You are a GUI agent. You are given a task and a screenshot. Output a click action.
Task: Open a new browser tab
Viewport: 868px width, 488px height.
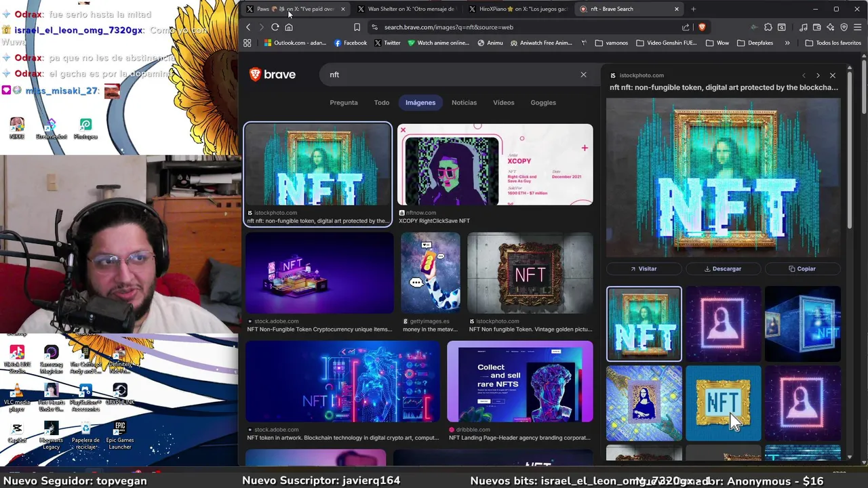693,9
